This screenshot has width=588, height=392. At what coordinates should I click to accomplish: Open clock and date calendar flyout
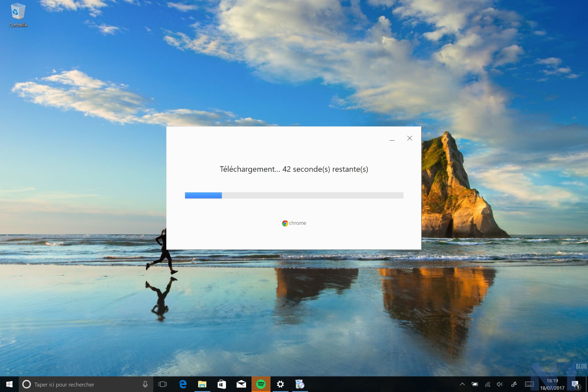point(552,384)
